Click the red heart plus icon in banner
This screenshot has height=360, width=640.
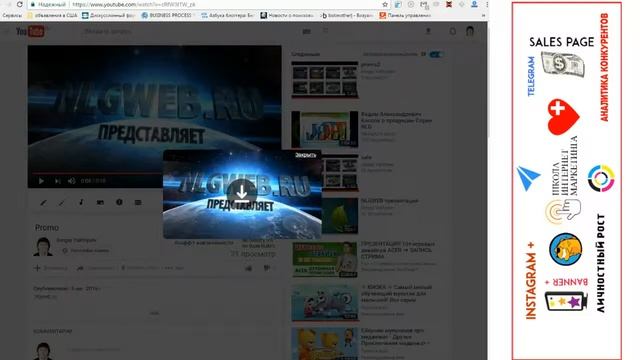pos(563,117)
